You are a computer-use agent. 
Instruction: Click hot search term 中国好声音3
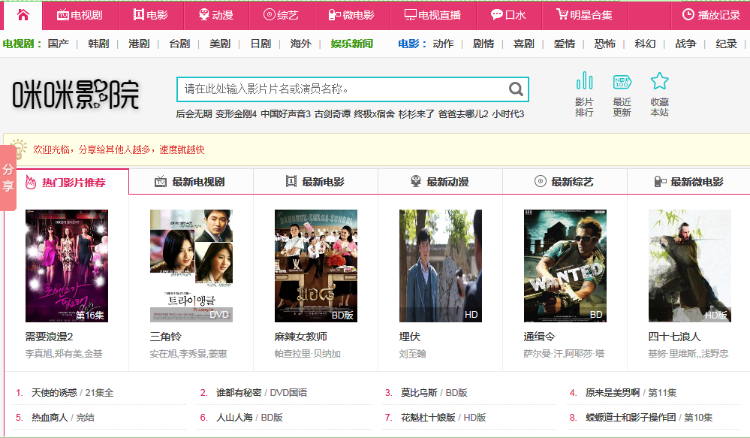pos(286,114)
